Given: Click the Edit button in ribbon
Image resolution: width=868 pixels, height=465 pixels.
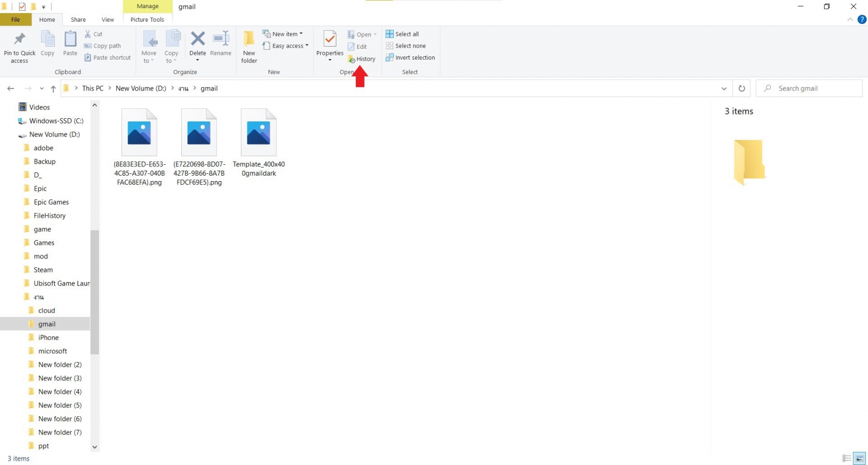Looking at the screenshot, I should [x=358, y=47].
